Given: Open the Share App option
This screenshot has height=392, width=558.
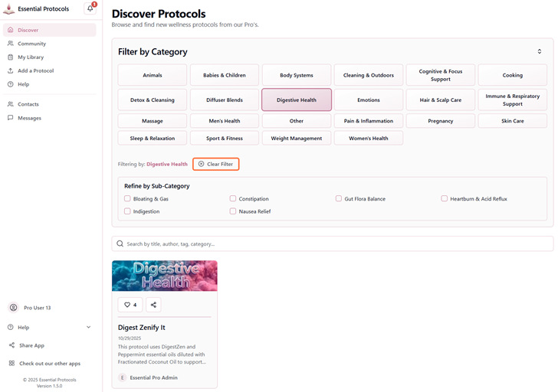Looking at the screenshot, I should (31, 345).
